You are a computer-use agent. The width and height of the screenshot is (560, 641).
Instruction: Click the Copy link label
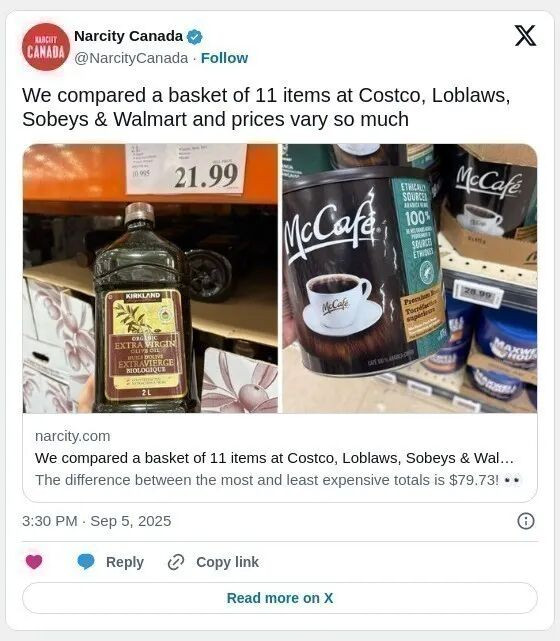click(x=227, y=562)
